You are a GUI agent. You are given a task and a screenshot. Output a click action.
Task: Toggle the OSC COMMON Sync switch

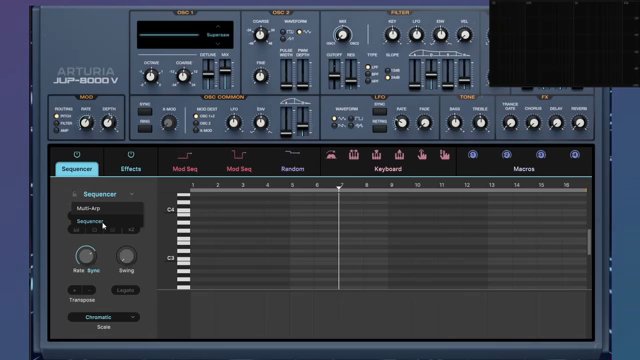tap(144, 111)
